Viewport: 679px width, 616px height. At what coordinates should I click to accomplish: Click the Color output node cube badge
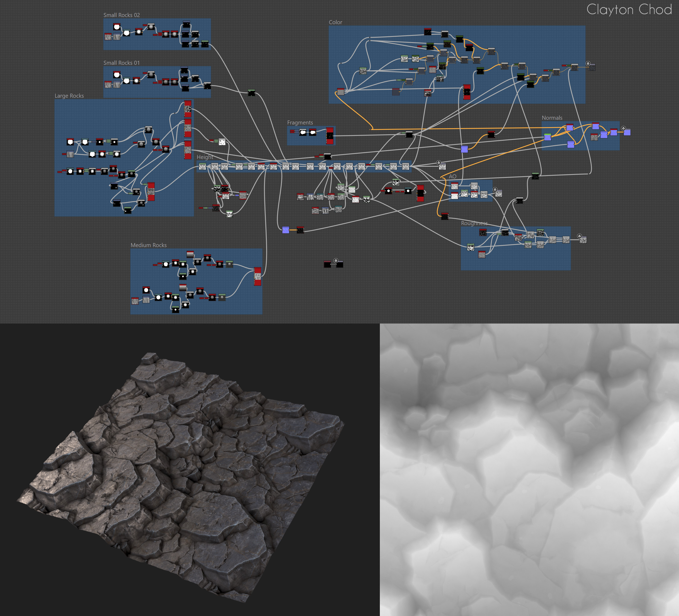click(588, 63)
